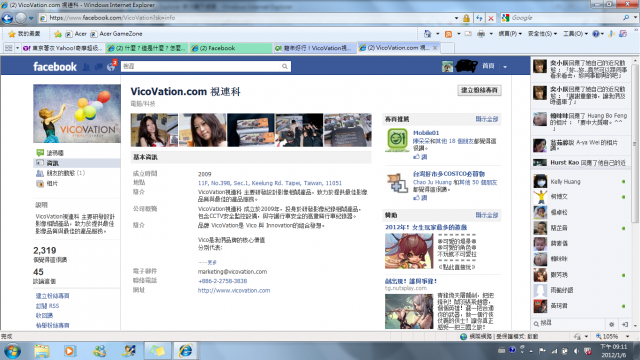Open favorites via the yellow star icon
Screen dimensions: 640x360
(12, 34)
